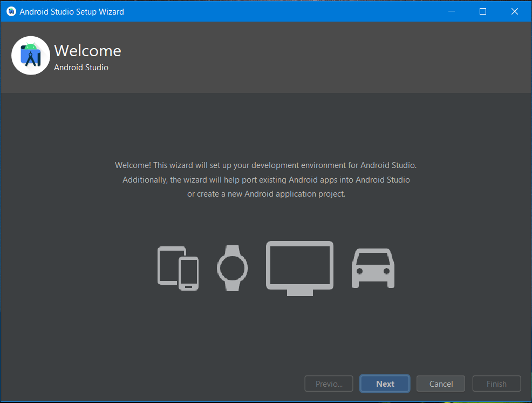Screen dimensions: 532x403
Task: Select the smartwatch Wear icon
Action: coord(233,268)
